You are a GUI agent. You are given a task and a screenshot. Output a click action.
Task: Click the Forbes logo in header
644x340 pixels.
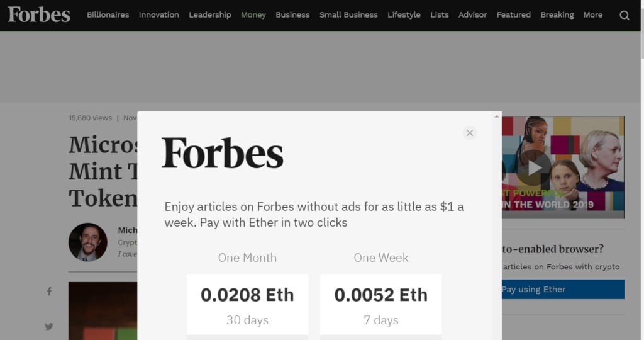click(39, 14)
